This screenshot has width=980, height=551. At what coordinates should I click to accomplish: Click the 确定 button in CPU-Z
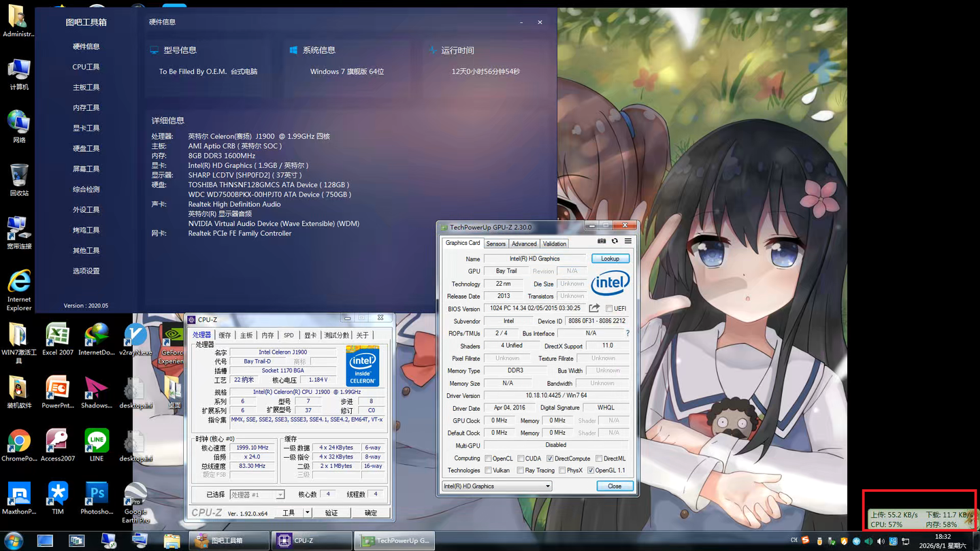pyautogui.click(x=371, y=512)
